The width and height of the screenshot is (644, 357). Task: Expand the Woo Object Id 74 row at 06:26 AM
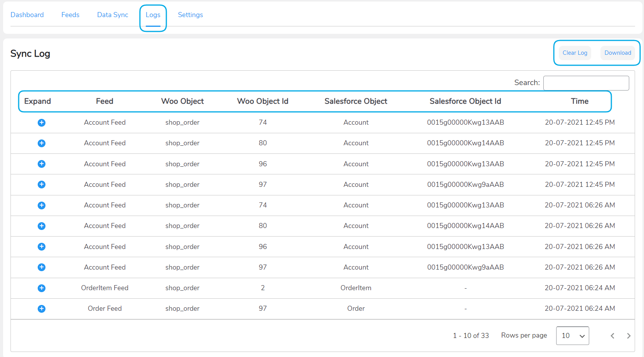pos(42,205)
